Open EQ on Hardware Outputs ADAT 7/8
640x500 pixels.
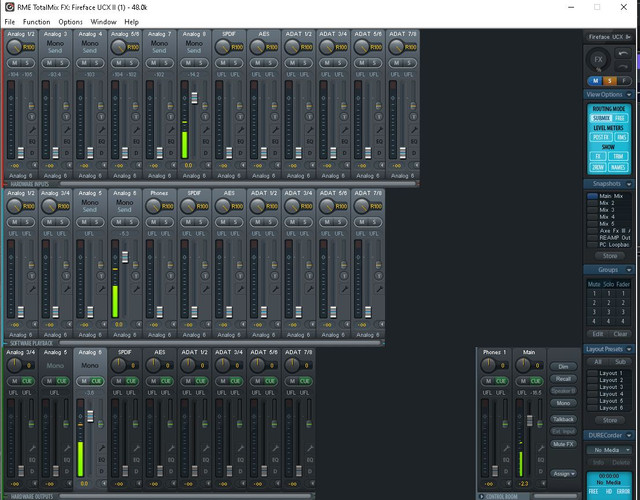pyautogui.click(x=310, y=460)
